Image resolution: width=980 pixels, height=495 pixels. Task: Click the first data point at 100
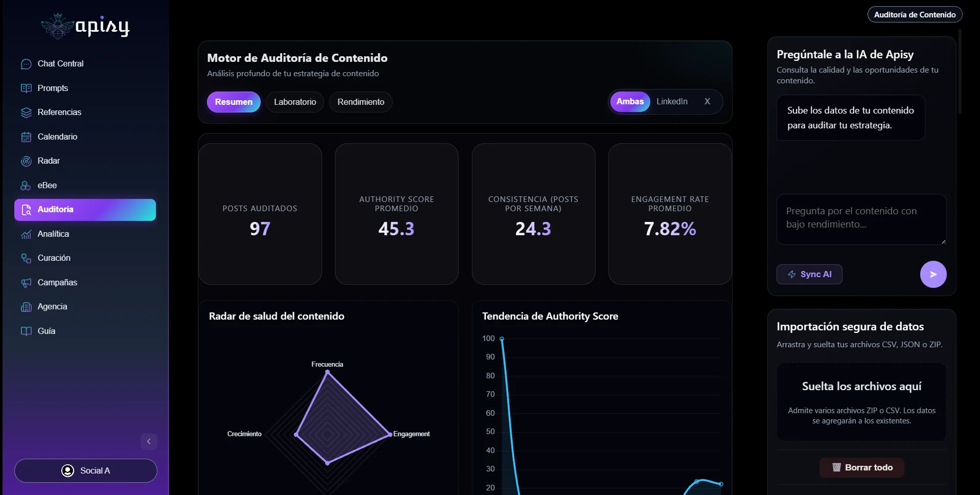[x=502, y=339]
